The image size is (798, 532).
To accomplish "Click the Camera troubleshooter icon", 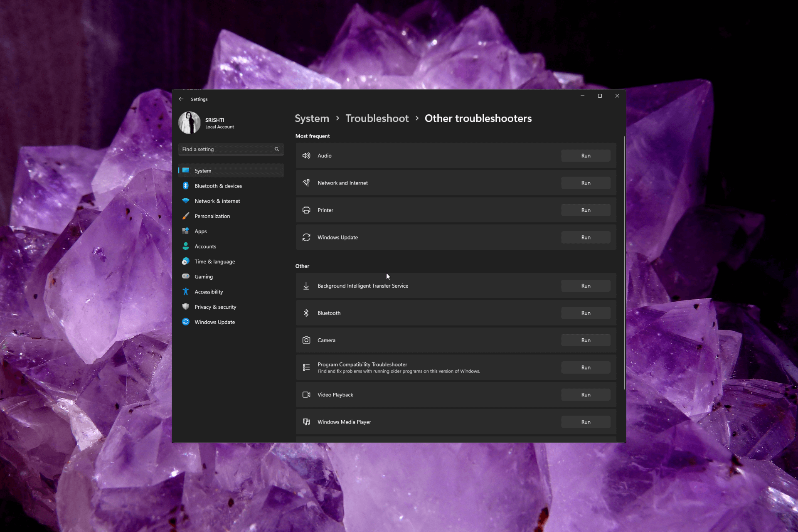I will pyautogui.click(x=306, y=340).
